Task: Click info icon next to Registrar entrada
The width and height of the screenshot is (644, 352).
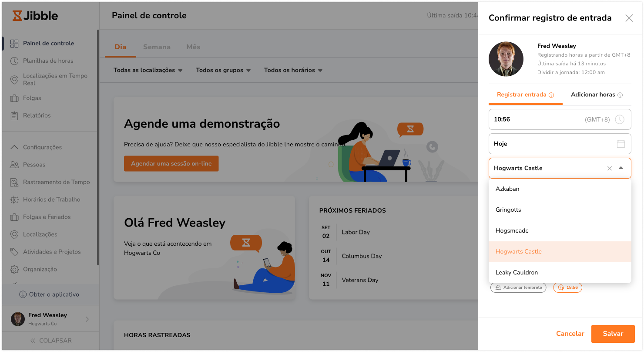Action: 551,95
